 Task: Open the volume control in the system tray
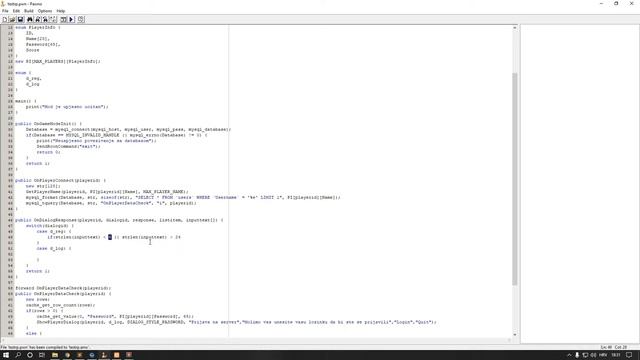(593, 355)
